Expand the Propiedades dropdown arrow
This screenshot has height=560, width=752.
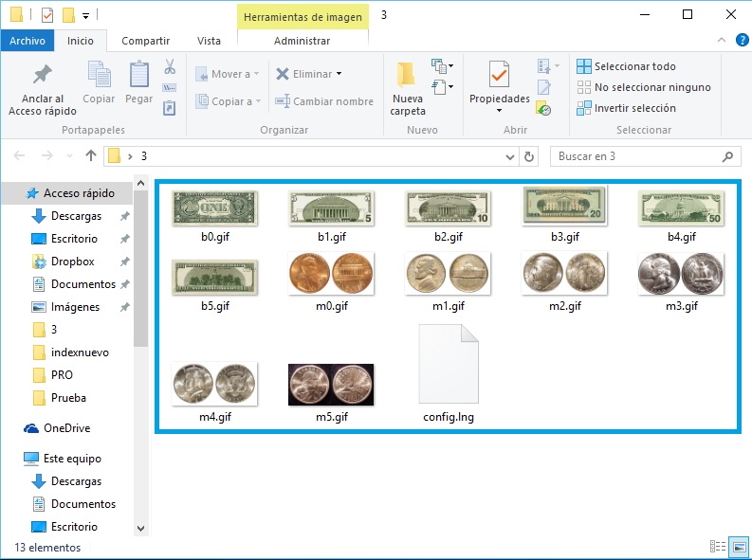(x=499, y=111)
